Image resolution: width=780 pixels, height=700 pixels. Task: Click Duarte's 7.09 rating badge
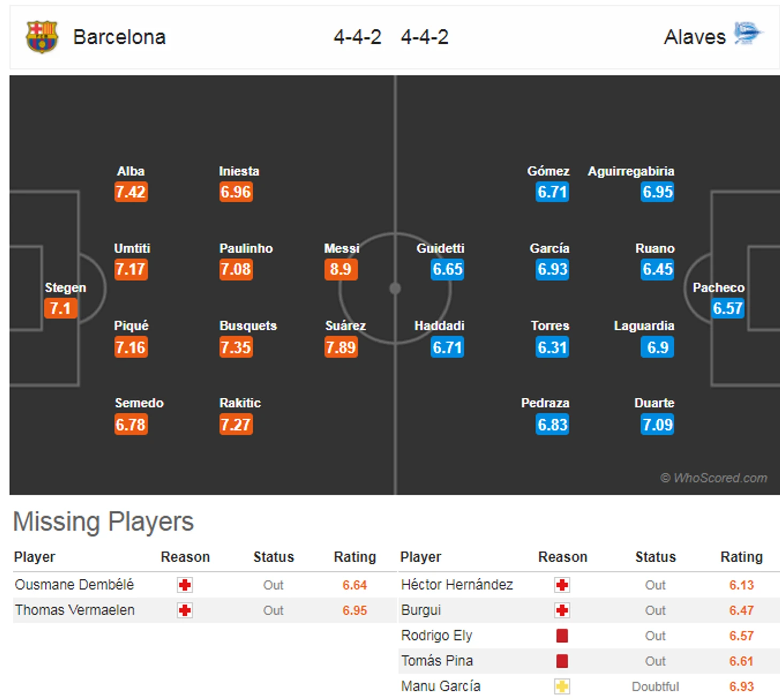(x=657, y=424)
